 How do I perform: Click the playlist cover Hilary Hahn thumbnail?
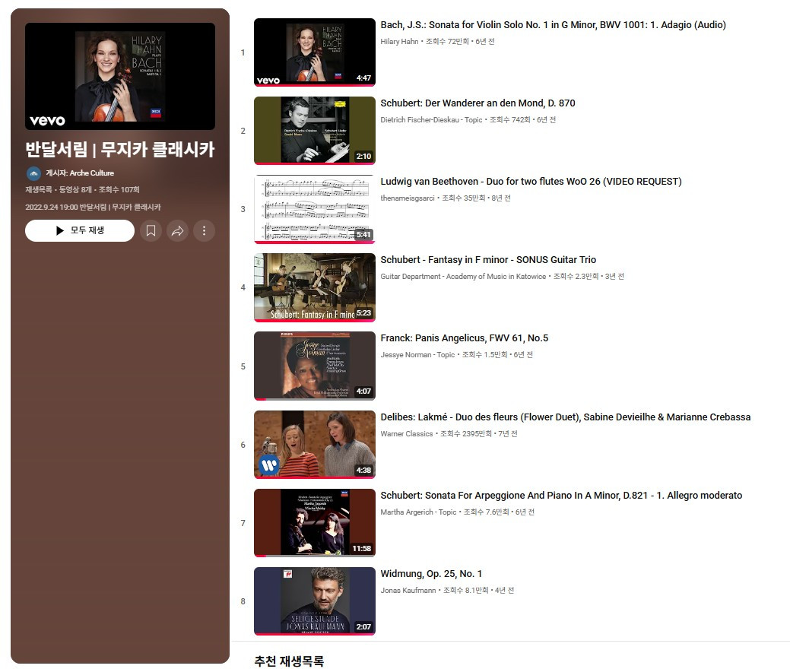120,76
